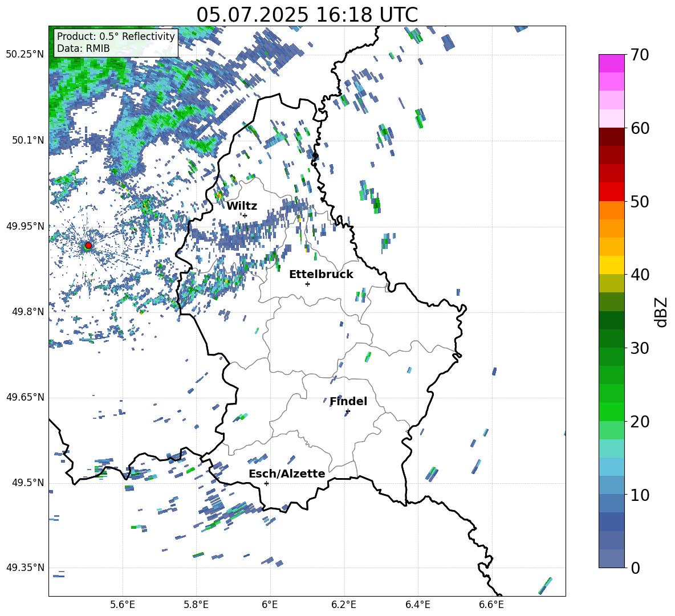
Task: Click the 49.35°N latitude tick label
Action: 25,568
